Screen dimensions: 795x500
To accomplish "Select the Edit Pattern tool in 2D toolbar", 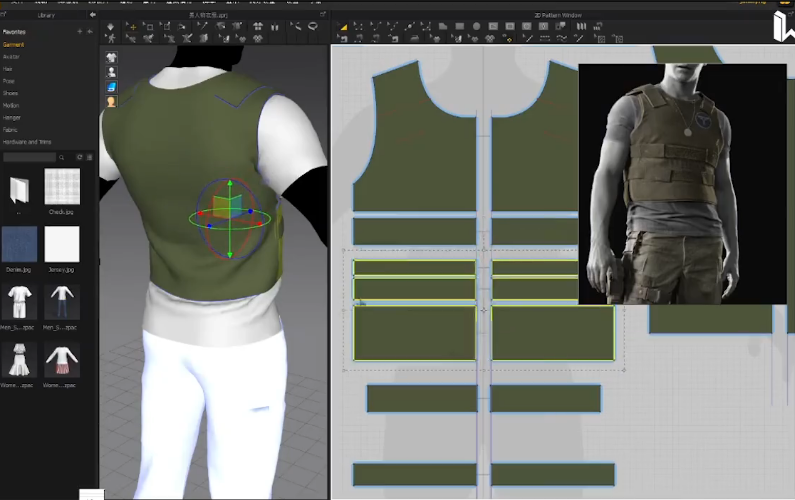I will 343,26.
